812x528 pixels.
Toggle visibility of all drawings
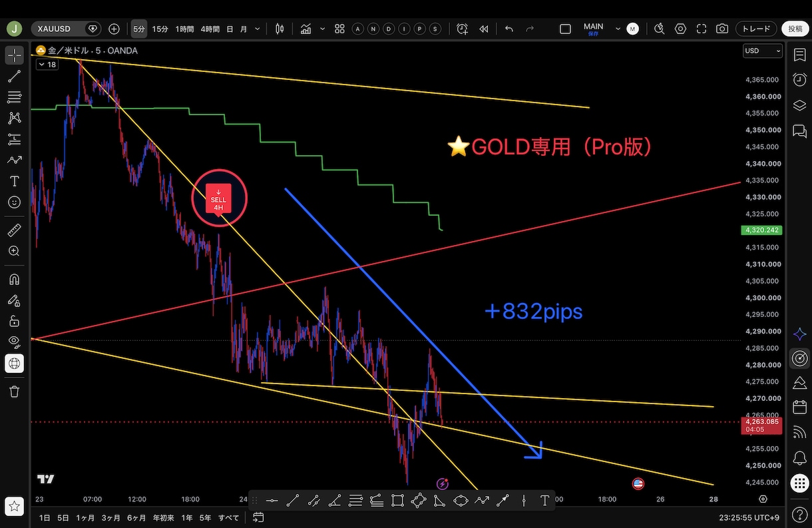[14, 342]
